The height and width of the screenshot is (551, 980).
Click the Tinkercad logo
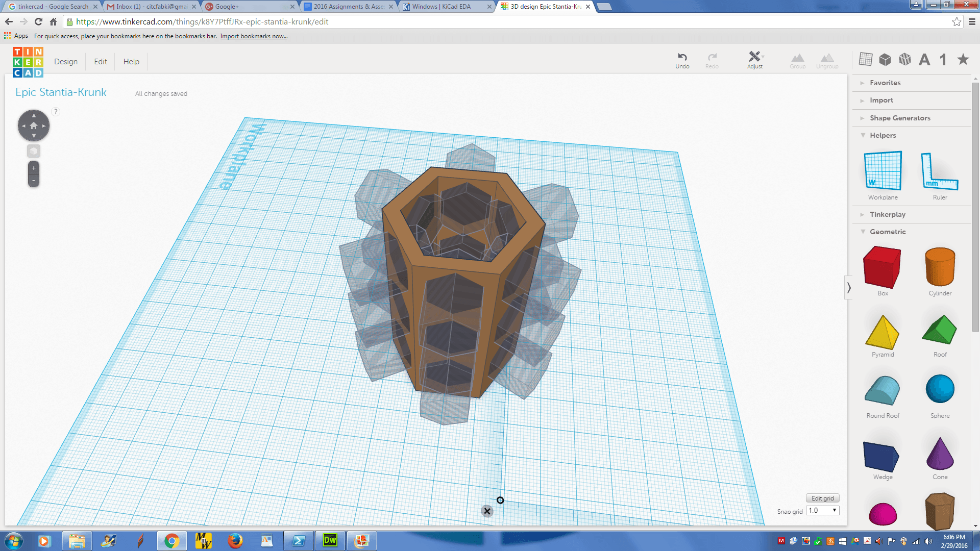coord(28,62)
